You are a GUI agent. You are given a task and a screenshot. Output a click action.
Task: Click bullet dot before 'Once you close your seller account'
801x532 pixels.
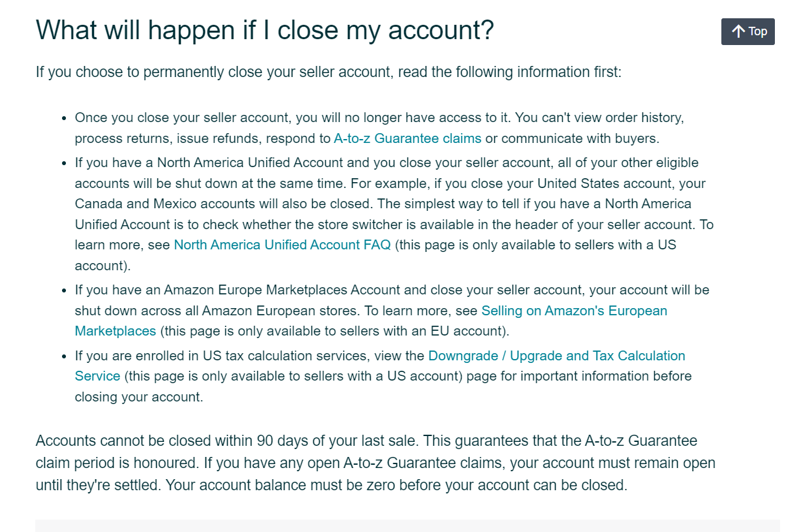coord(63,118)
